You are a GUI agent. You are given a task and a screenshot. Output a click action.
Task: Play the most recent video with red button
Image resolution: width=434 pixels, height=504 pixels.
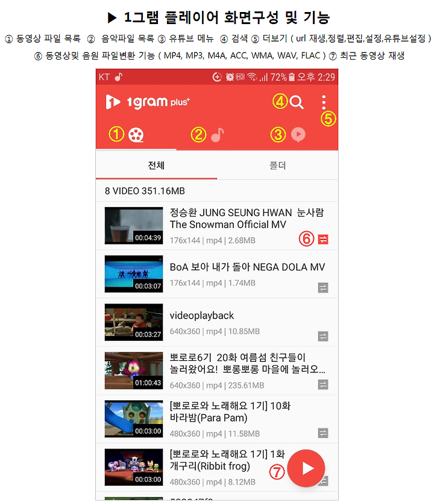(306, 468)
